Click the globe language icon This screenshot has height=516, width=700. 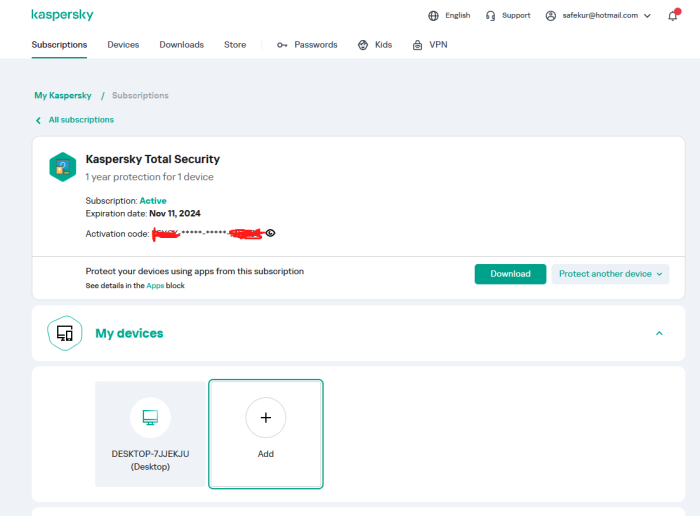point(433,16)
